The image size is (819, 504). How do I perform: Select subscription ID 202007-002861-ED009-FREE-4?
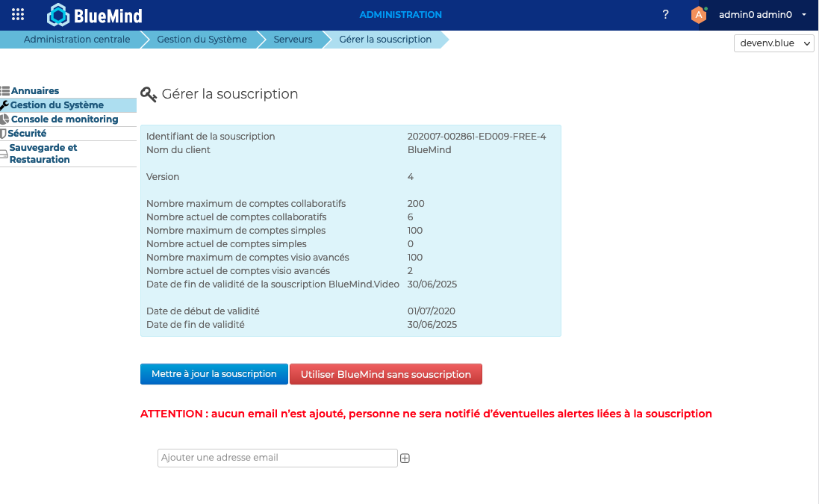(x=477, y=137)
